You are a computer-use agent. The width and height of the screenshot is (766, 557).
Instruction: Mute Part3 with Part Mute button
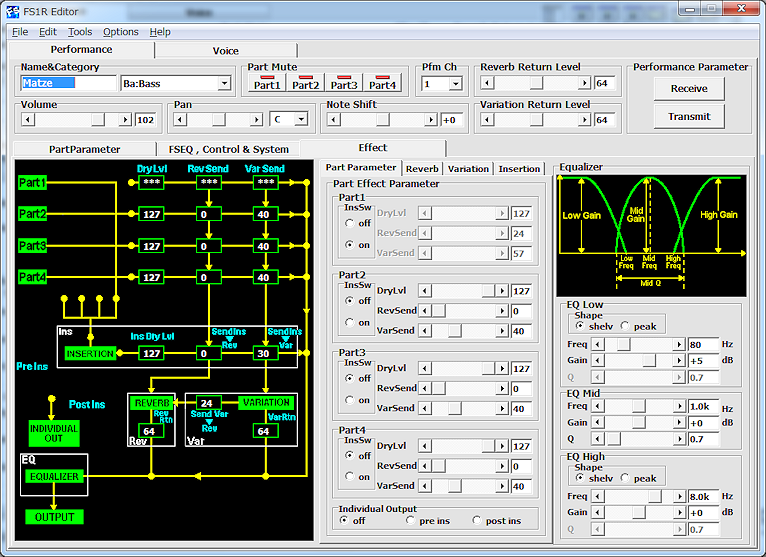(x=344, y=83)
